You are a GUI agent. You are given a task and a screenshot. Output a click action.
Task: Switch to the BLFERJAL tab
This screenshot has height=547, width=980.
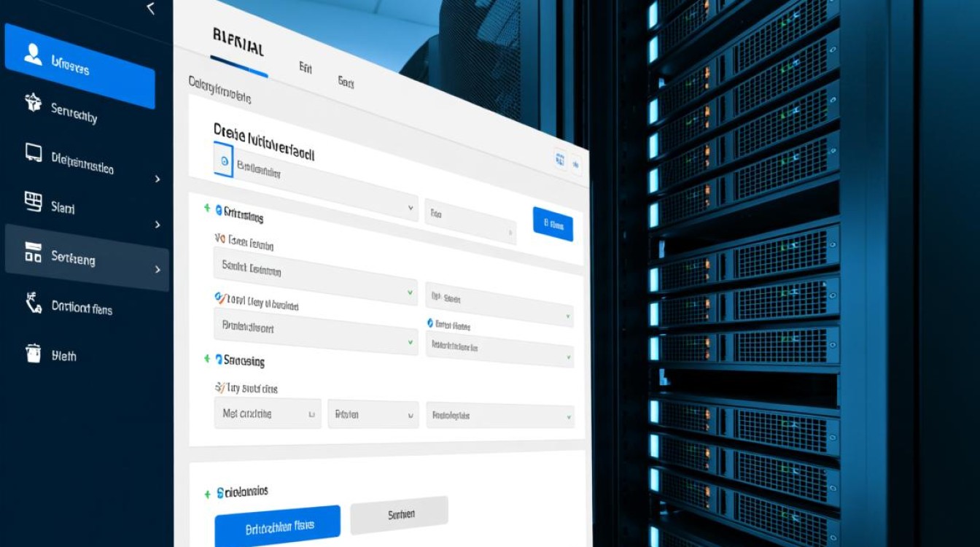[238, 48]
